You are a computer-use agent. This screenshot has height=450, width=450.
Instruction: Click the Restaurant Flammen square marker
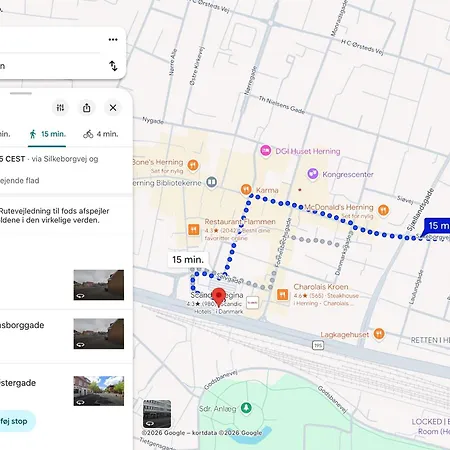click(x=194, y=229)
